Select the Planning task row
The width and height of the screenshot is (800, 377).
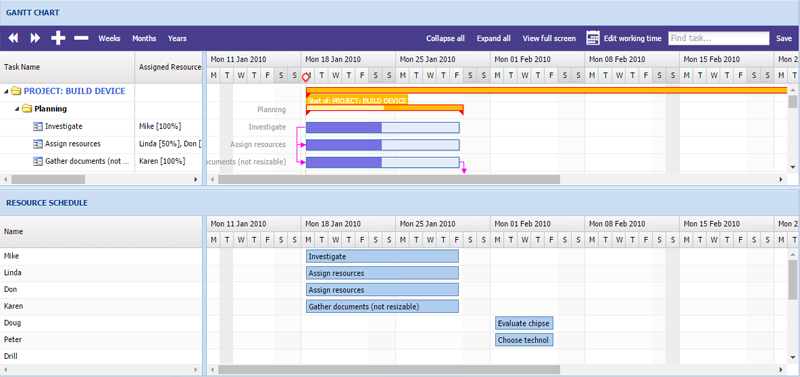[101, 109]
